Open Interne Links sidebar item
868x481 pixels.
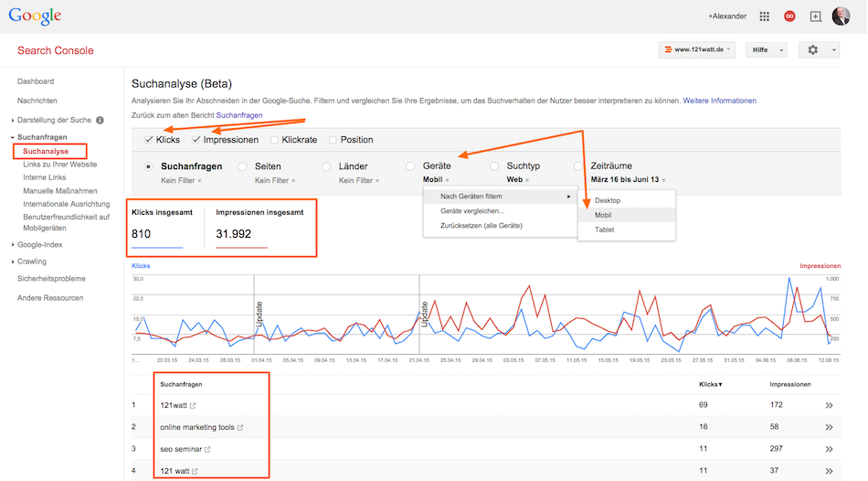pyautogui.click(x=44, y=177)
